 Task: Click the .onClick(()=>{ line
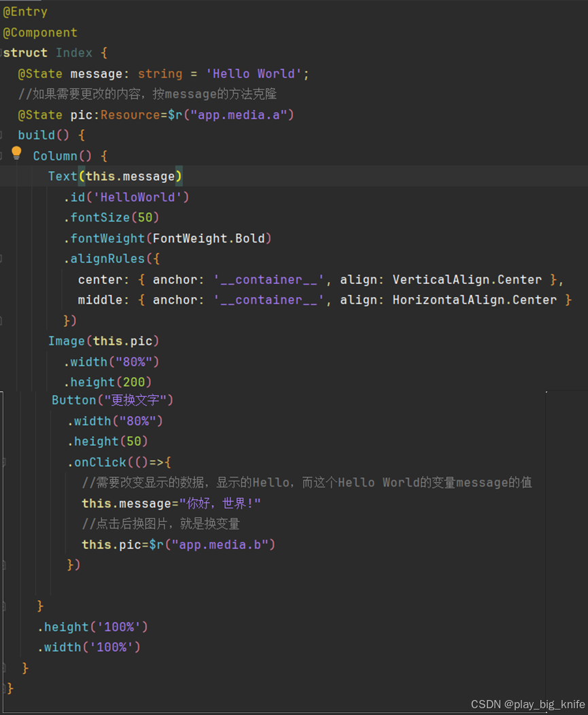click(119, 462)
